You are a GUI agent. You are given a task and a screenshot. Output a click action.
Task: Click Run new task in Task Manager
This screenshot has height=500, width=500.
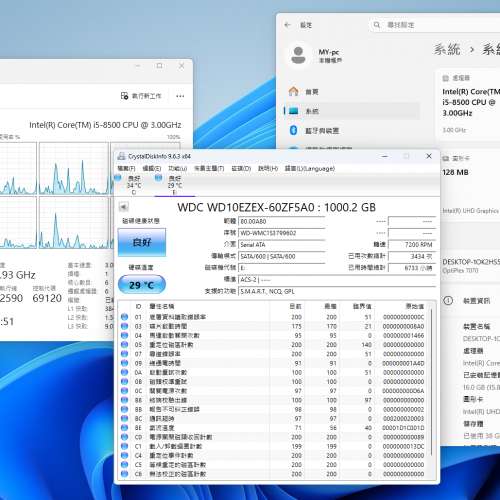pyautogui.click(x=141, y=96)
